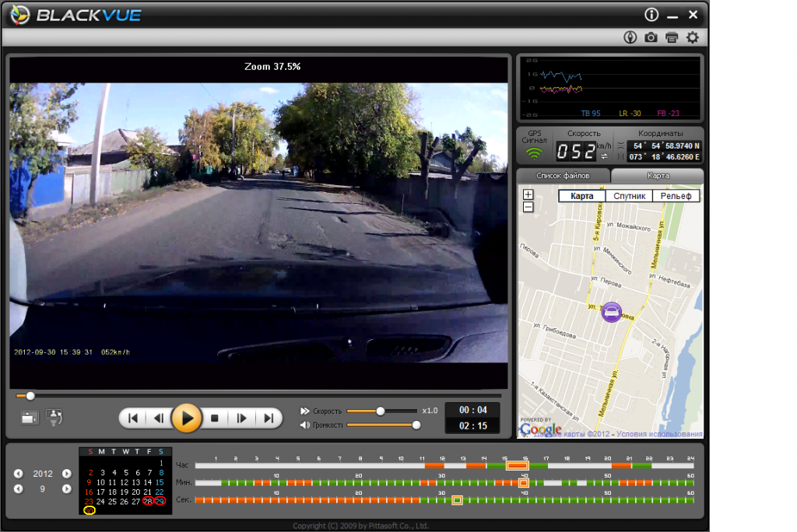Open the program info icon
The image size is (797, 532).
[651, 15]
